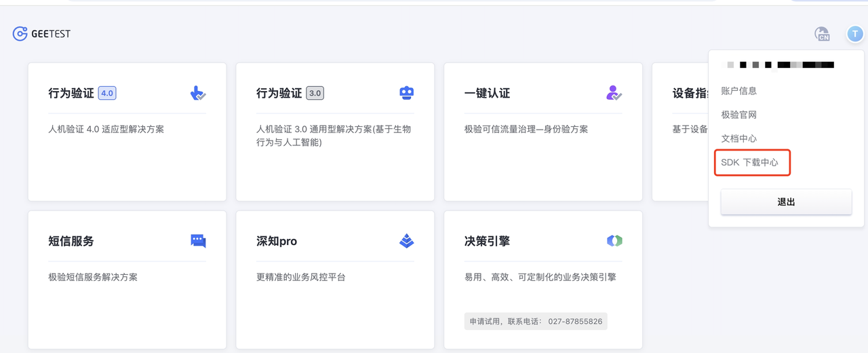868x353 pixels.
Task: Click the hand pointer icon on 行为验证 4.0
Action: [x=198, y=94]
